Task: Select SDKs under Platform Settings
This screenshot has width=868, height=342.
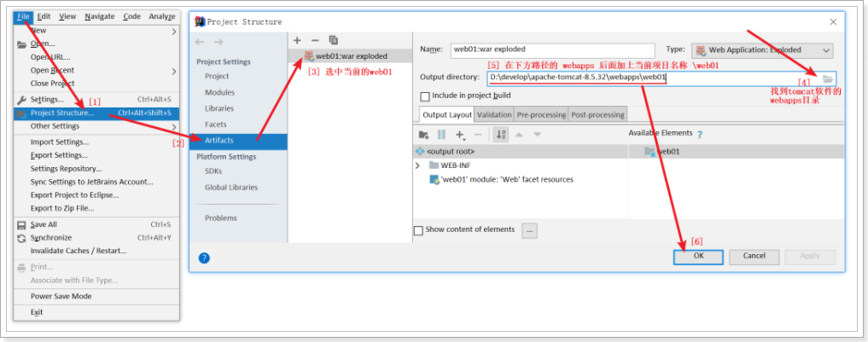Action: (x=213, y=171)
